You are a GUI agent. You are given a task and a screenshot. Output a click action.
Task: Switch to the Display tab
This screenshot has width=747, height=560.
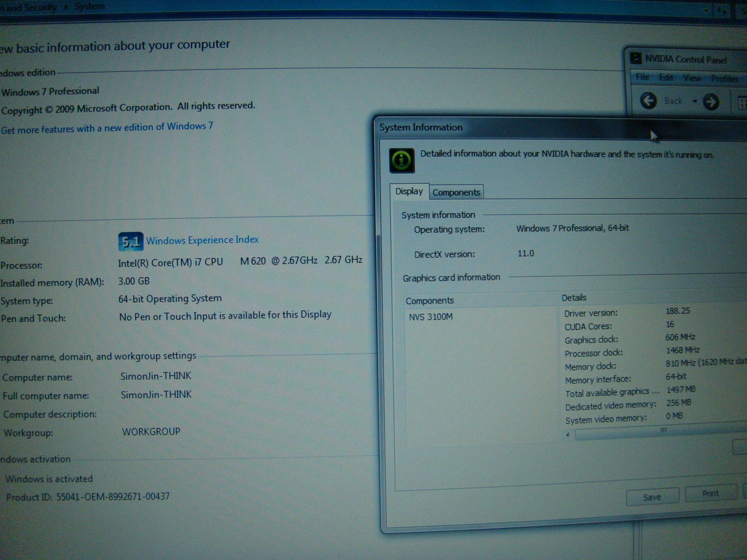point(409,191)
